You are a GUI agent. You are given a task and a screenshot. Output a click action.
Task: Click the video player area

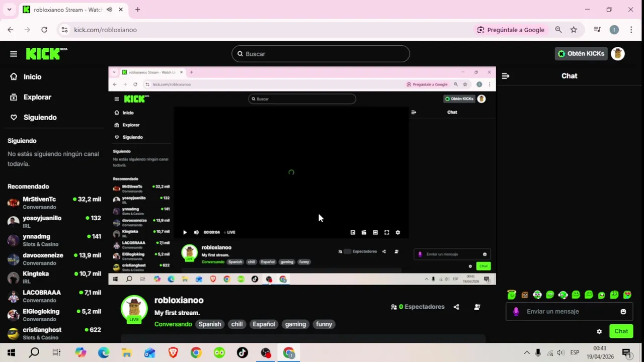pyautogui.click(x=302, y=176)
